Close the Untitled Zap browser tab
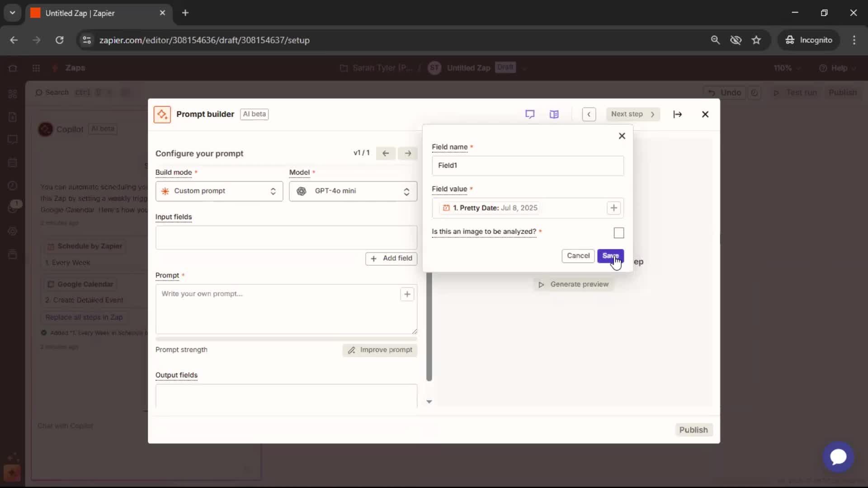 162,13
